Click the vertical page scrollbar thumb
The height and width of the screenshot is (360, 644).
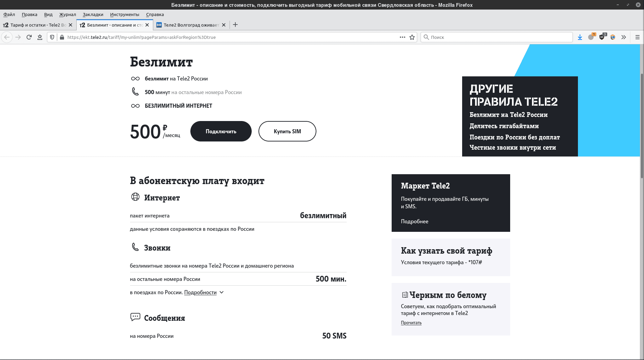(x=642, y=126)
